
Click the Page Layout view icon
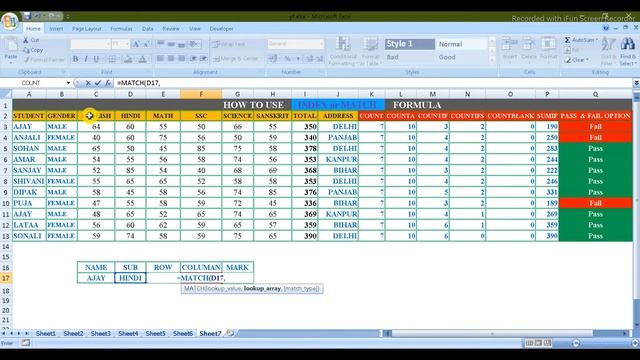pyautogui.click(x=538, y=343)
